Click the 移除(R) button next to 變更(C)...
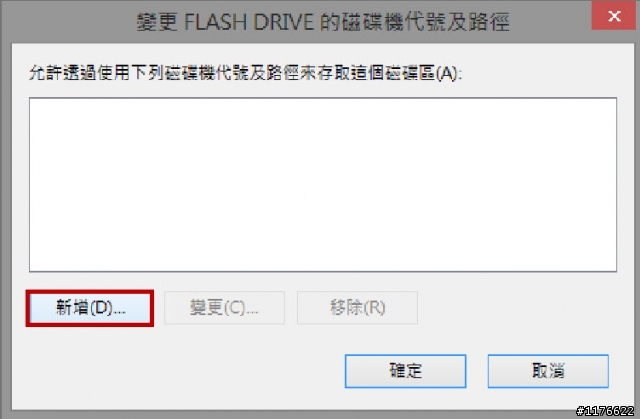 coord(357,308)
